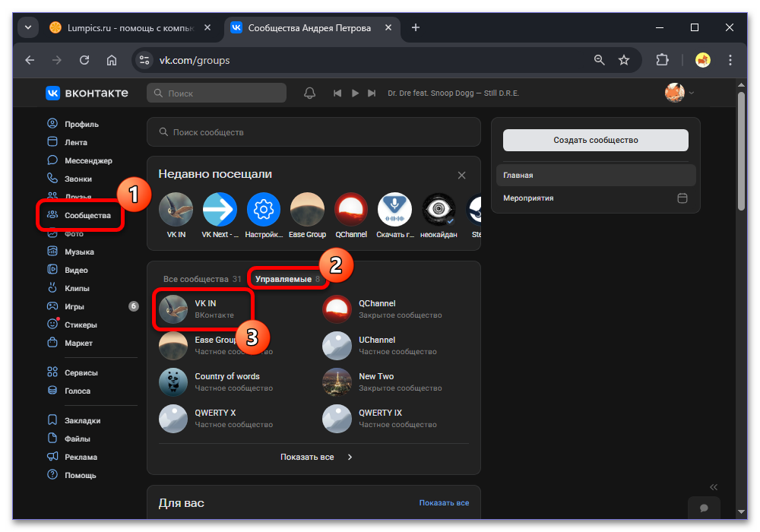Click the browser zoom magnifier icon
Viewport: 760px width, 532px height.
click(600, 60)
